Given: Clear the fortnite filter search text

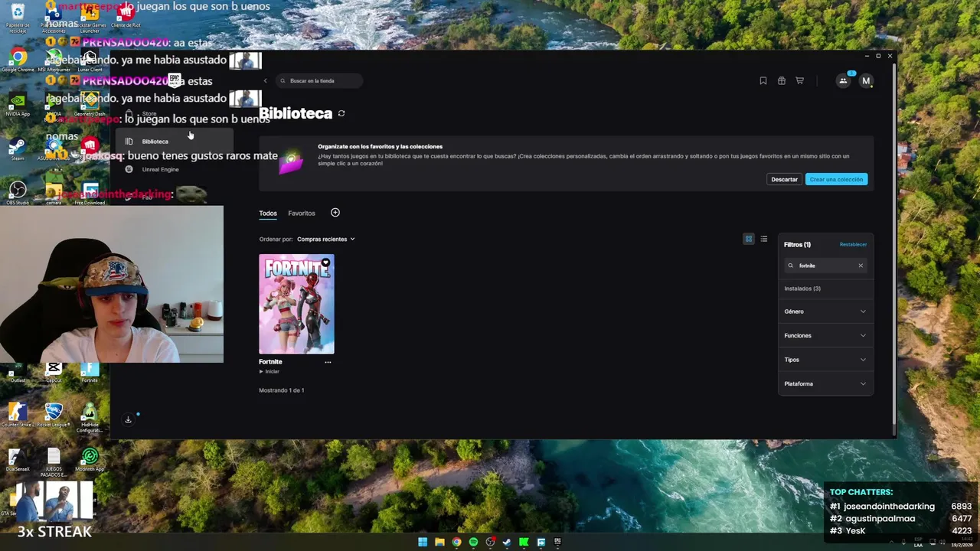Looking at the screenshot, I should click(x=861, y=266).
